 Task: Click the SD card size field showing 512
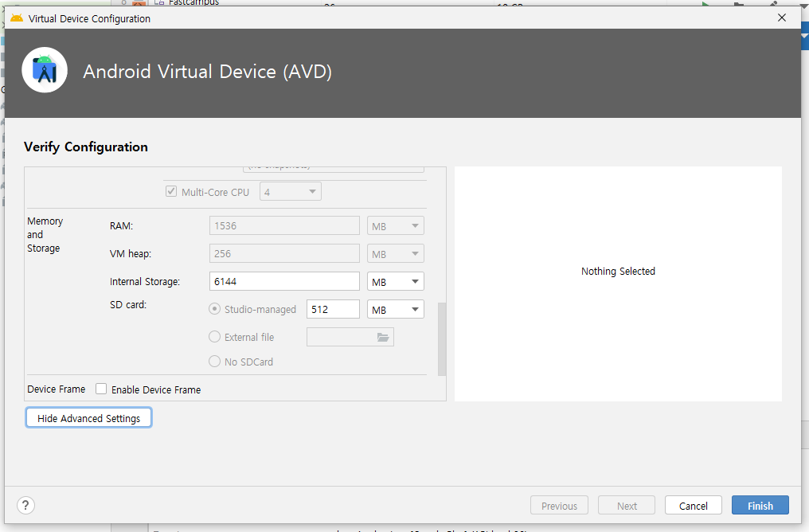click(x=333, y=310)
